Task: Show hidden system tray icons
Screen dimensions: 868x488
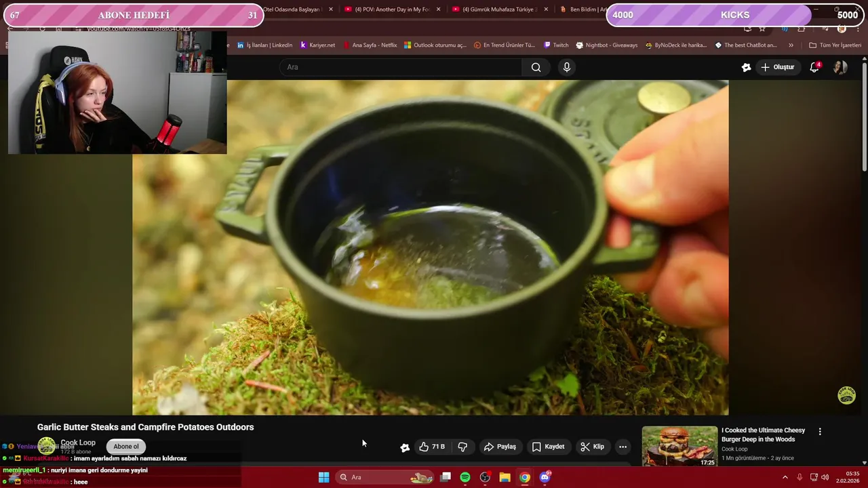Action: click(x=785, y=477)
